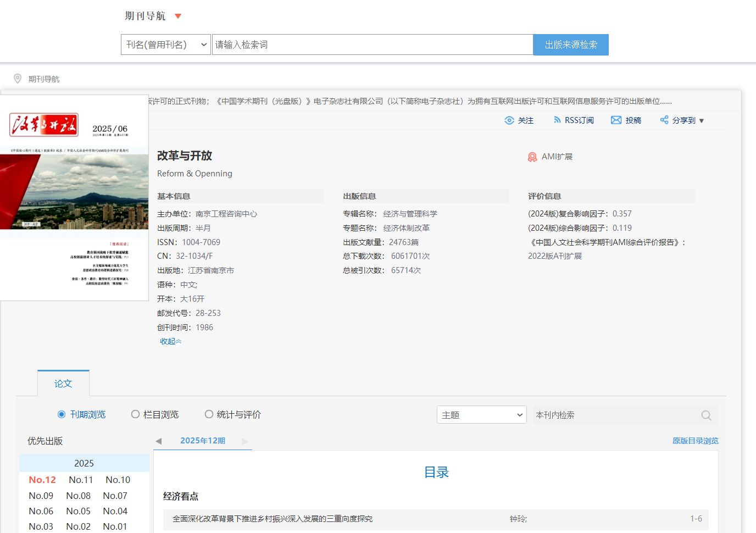Expand the 期刊导航 red triangle menu
Screen dimensions: 756x533
[x=177, y=16]
